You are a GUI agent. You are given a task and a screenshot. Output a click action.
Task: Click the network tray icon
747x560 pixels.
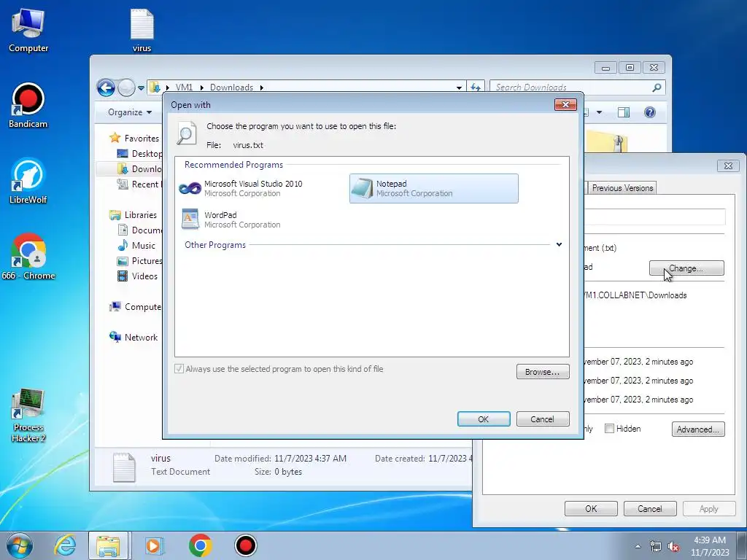pos(656,546)
